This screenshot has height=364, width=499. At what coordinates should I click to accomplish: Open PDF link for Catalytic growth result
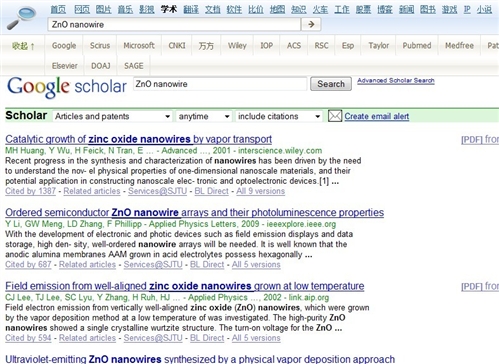480,140
